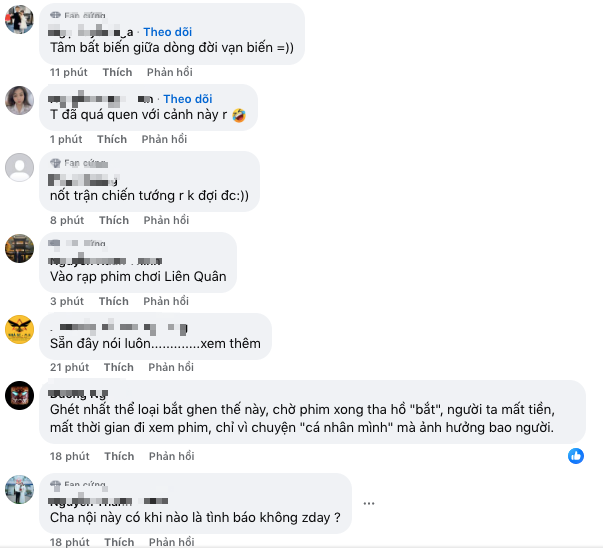
Task: Like the "Ghét nhất thể loại" comment
Action: coord(119,456)
